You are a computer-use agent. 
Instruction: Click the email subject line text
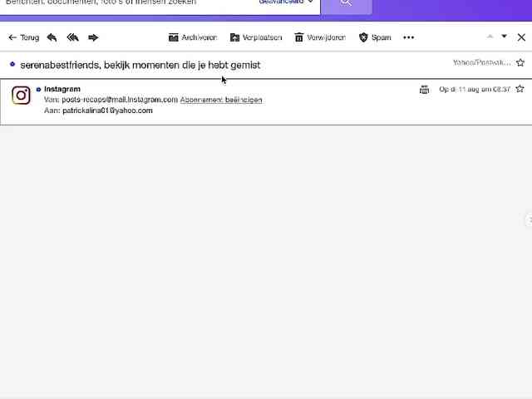(140, 65)
